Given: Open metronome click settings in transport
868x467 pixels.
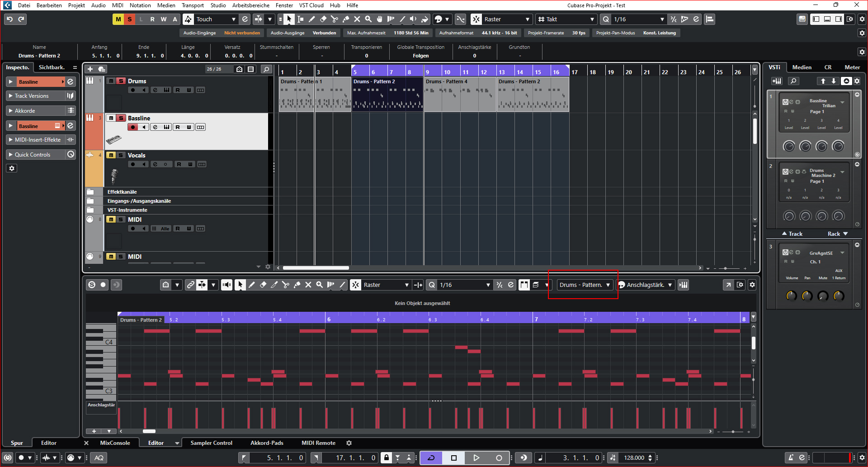Looking at the screenshot, I should pos(801,457).
